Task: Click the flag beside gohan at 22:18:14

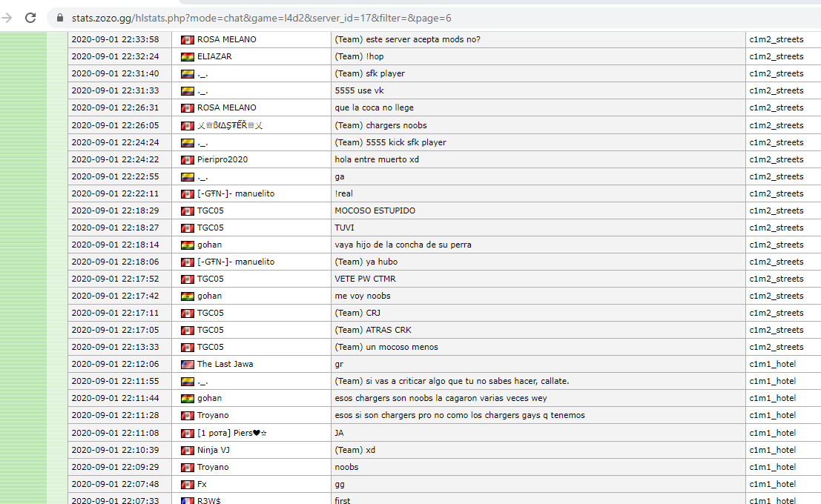Action: (188, 245)
